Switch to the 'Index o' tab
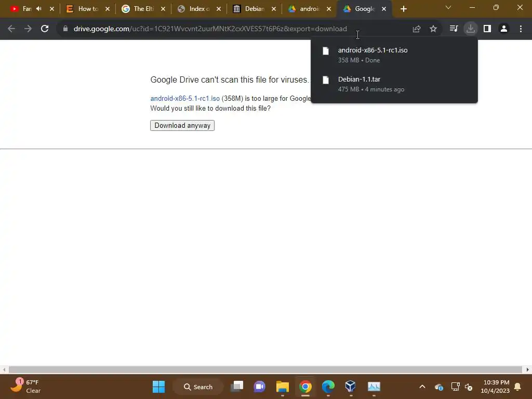The image size is (532, 399). pyautogui.click(x=199, y=9)
